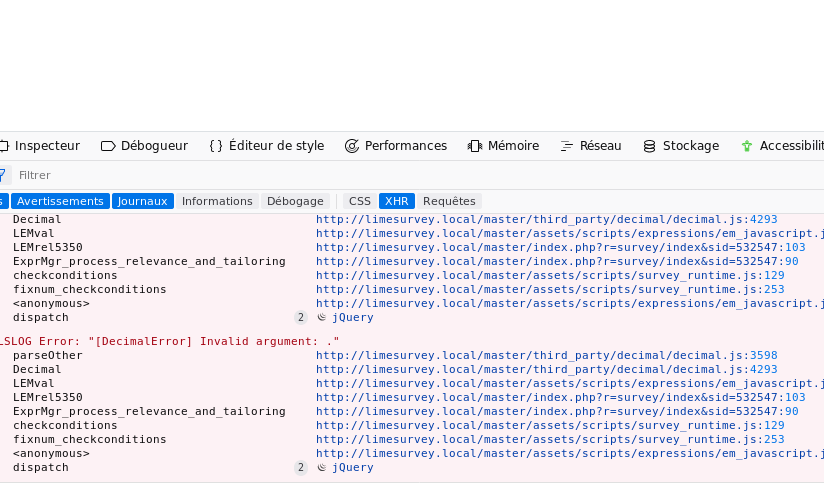The width and height of the screenshot is (824, 484).
Task: Enable the Requêtes filter
Action: (449, 201)
